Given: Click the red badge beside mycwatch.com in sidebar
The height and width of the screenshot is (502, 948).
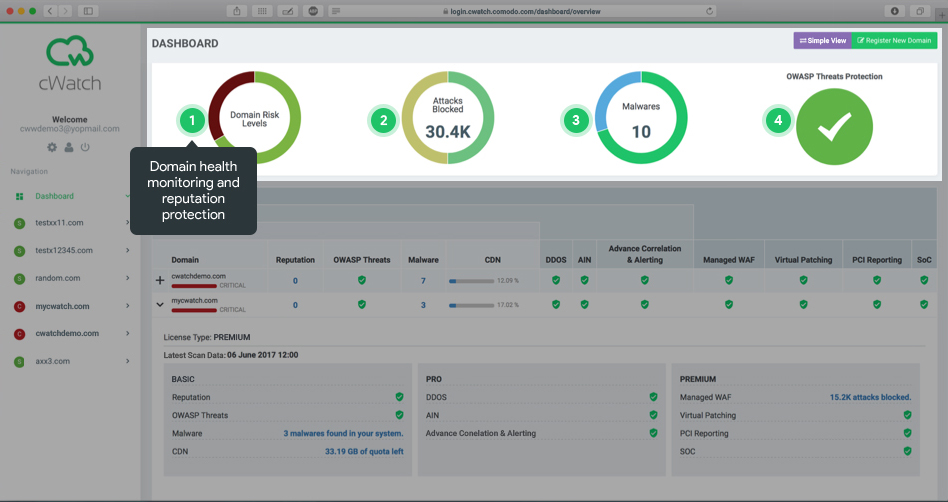Looking at the screenshot, I should coord(19,307).
